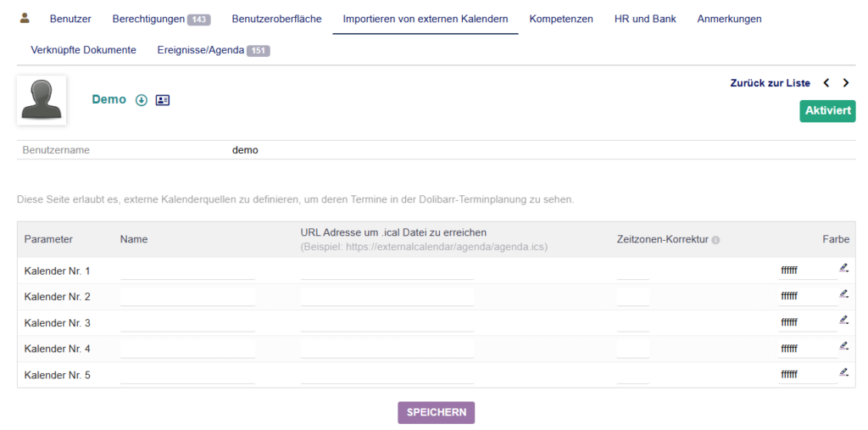Click the Zeitzonen-Korrektur info icon
868x430 pixels.
(x=715, y=240)
